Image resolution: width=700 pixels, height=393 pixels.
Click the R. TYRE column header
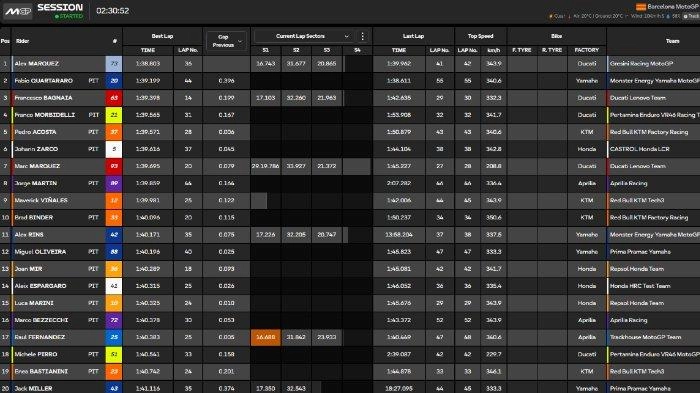(552, 50)
